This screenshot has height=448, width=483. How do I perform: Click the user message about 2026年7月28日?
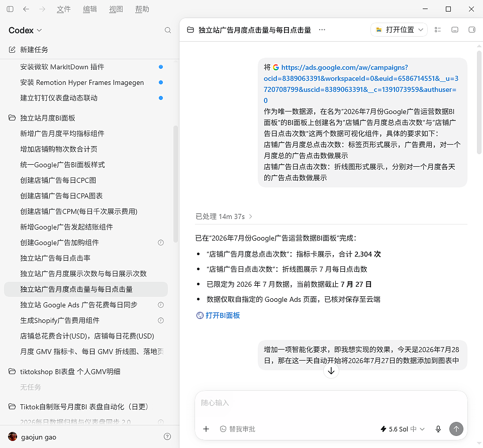tap(362, 355)
